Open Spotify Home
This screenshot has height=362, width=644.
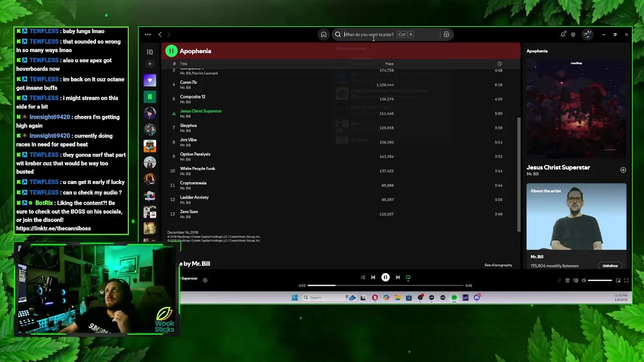[324, 35]
